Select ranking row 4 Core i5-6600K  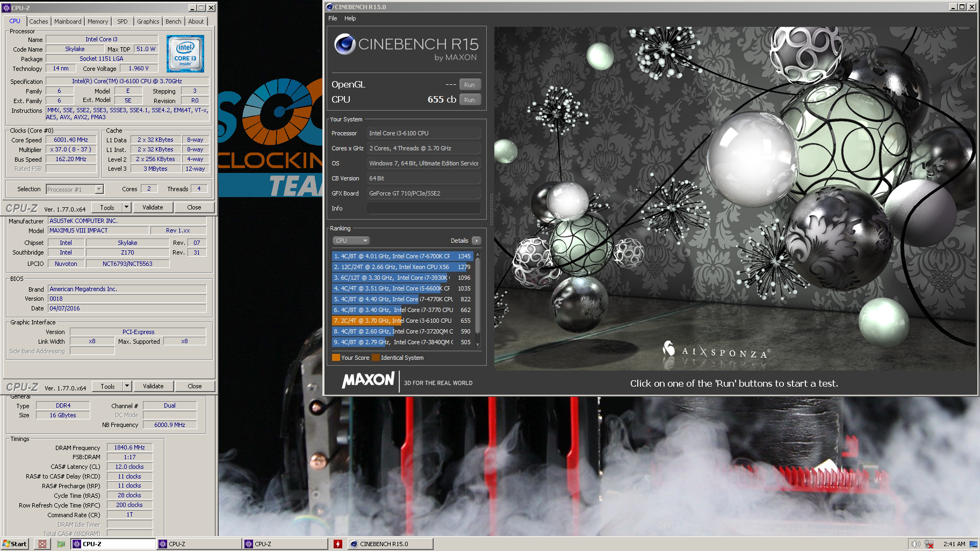click(402, 288)
